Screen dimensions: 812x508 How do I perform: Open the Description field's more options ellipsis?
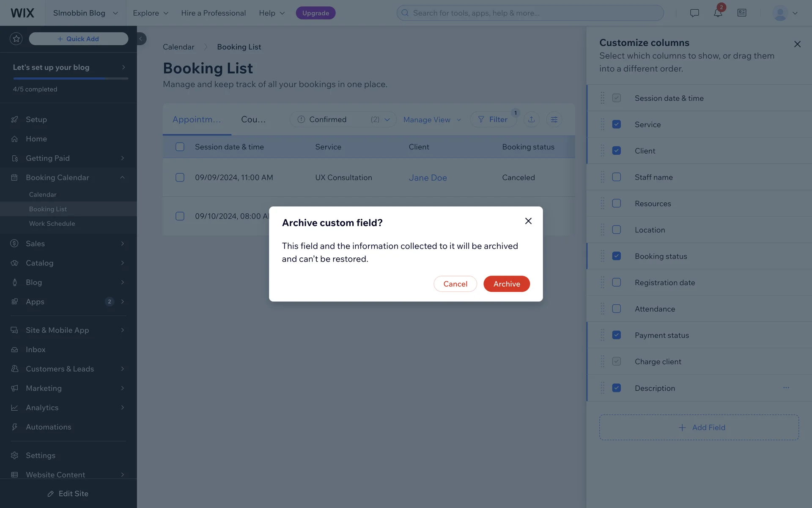[x=786, y=388]
